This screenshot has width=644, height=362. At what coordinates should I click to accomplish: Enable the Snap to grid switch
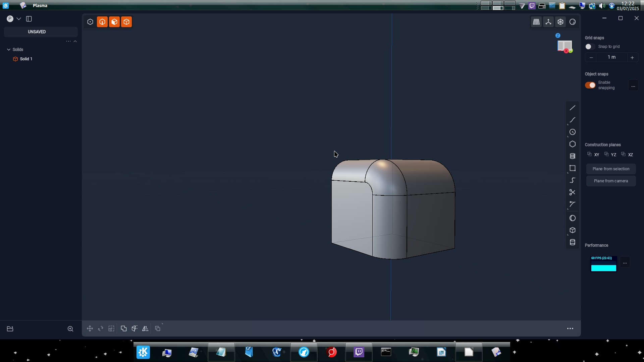point(590,47)
